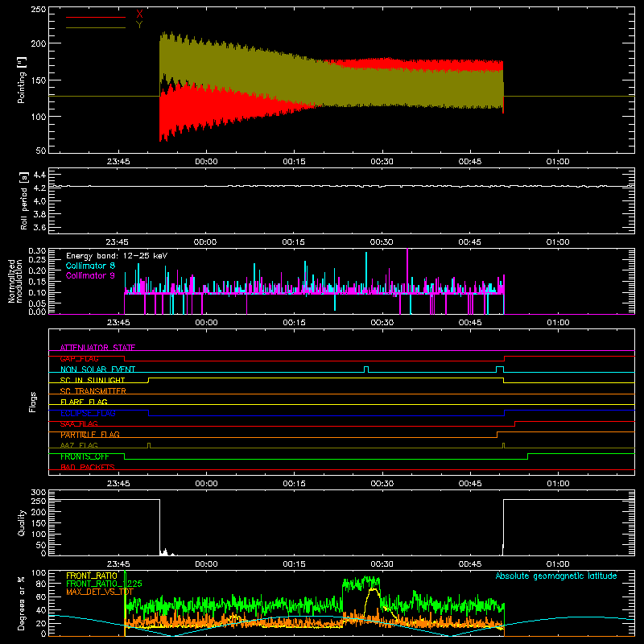Click the yellow FRONT_RATIO legend label
The image size is (644, 644).
click(92, 576)
